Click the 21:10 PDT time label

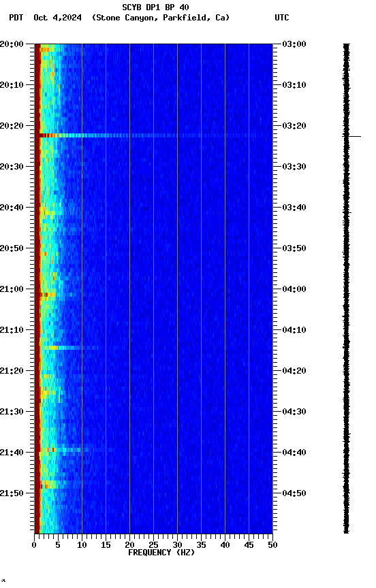(12, 330)
